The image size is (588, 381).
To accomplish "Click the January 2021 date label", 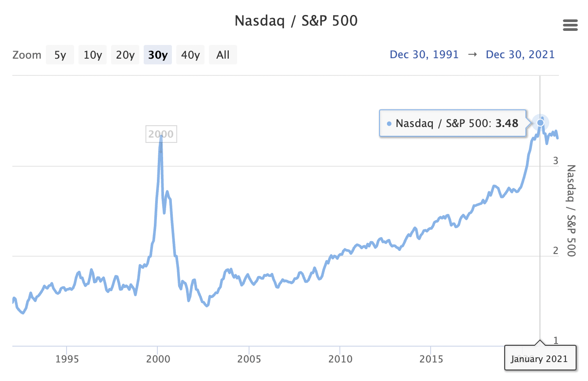I will point(540,359).
